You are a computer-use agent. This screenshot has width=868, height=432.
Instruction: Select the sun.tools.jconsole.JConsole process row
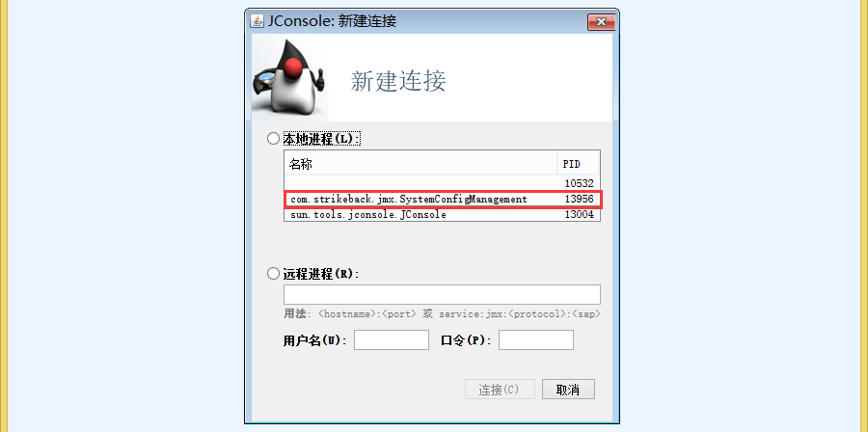(443, 215)
